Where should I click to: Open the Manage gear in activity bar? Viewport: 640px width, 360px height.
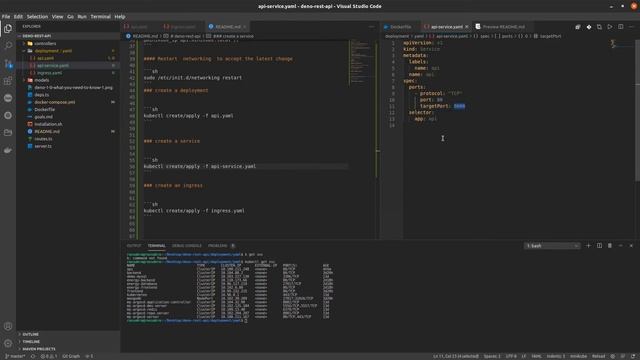point(8,343)
